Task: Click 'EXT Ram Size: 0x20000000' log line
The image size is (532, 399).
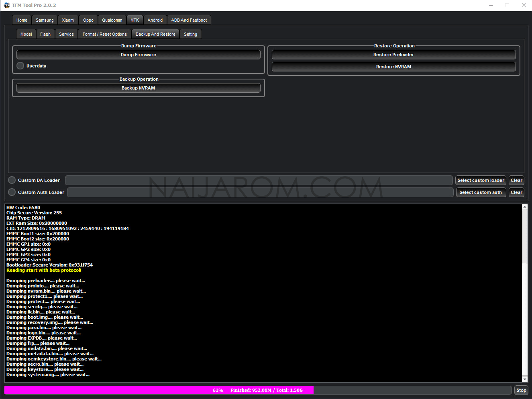Action: click(37, 223)
